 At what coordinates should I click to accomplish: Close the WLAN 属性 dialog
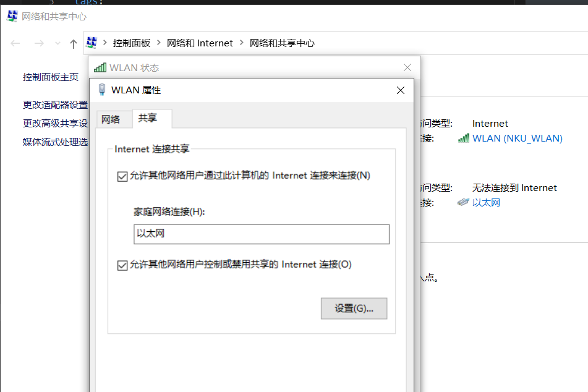(x=401, y=90)
